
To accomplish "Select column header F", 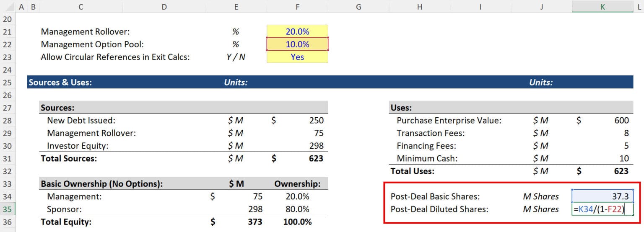I will (297, 7).
